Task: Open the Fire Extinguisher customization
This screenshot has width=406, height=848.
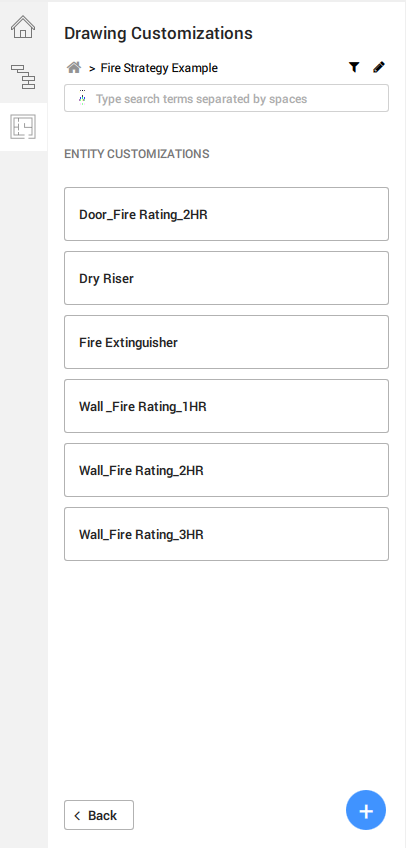Action: [x=227, y=342]
